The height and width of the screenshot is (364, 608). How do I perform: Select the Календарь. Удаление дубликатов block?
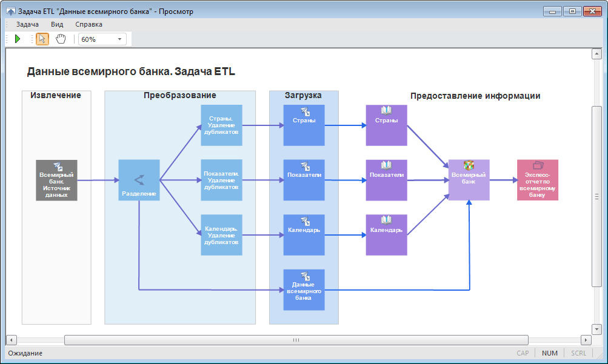(x=221, y=235)
